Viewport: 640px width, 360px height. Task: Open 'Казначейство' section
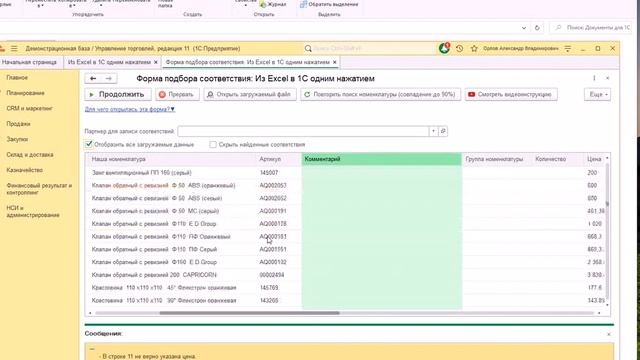[x=24, y=170]
